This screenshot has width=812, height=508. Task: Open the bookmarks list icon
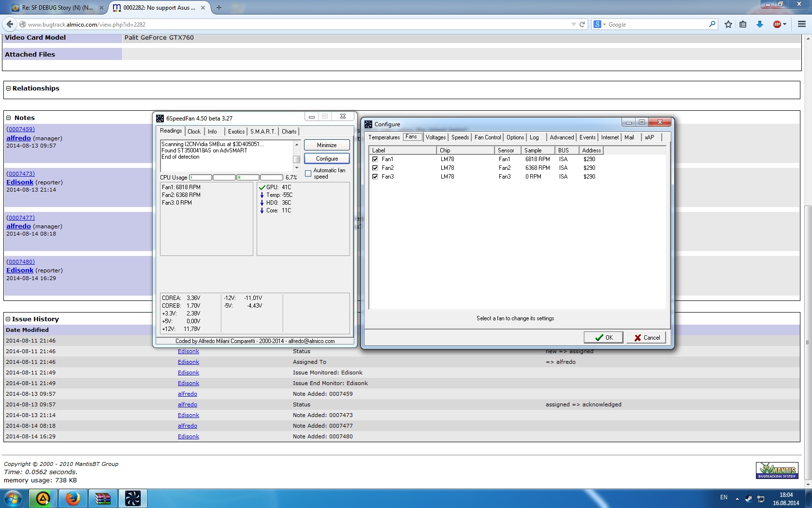point(743,24)
